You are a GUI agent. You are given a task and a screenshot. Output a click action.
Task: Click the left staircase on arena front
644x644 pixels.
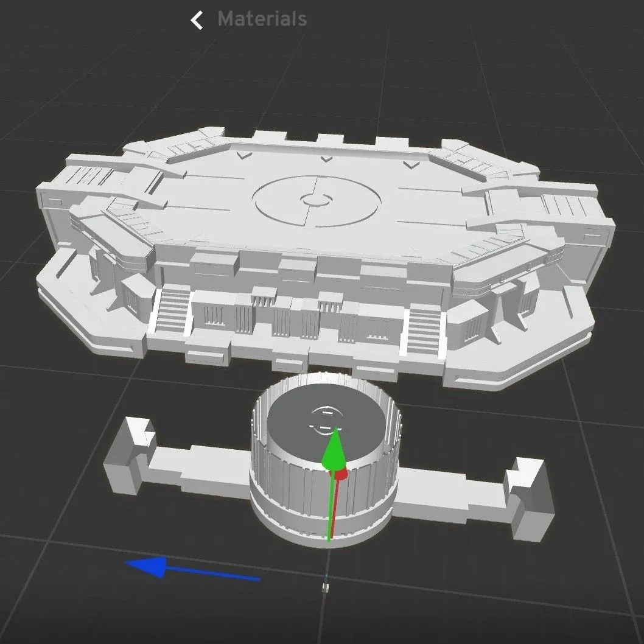tap(172, 311)
